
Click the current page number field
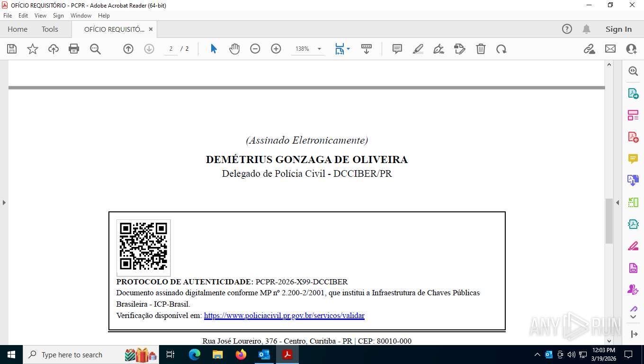171,49
